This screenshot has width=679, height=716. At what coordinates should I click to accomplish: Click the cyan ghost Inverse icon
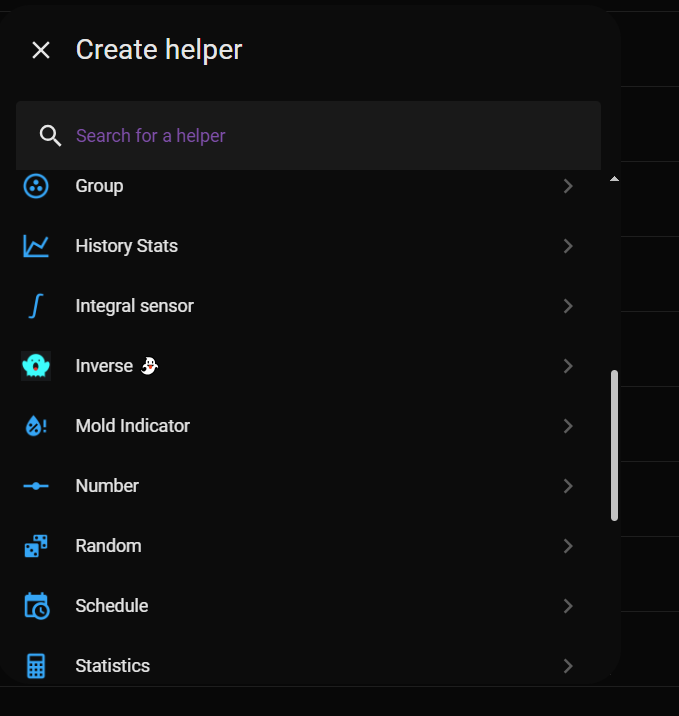pos(36,366)
